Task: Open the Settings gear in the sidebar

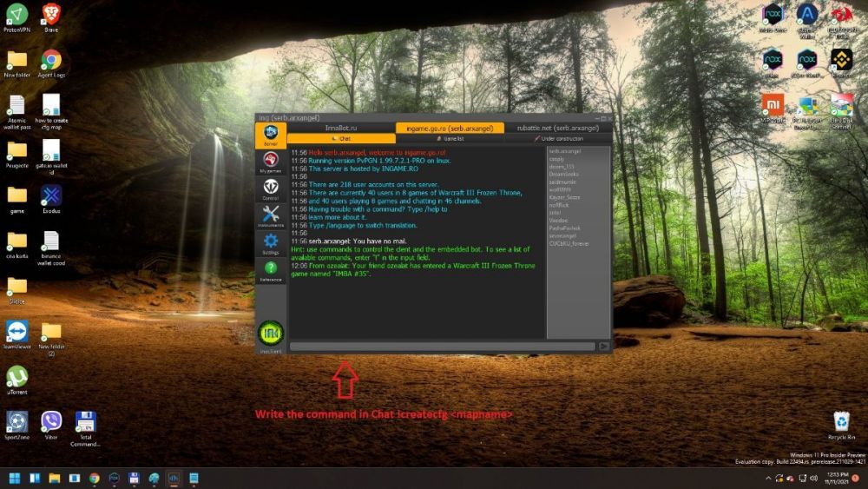Action: click(271, 243)
